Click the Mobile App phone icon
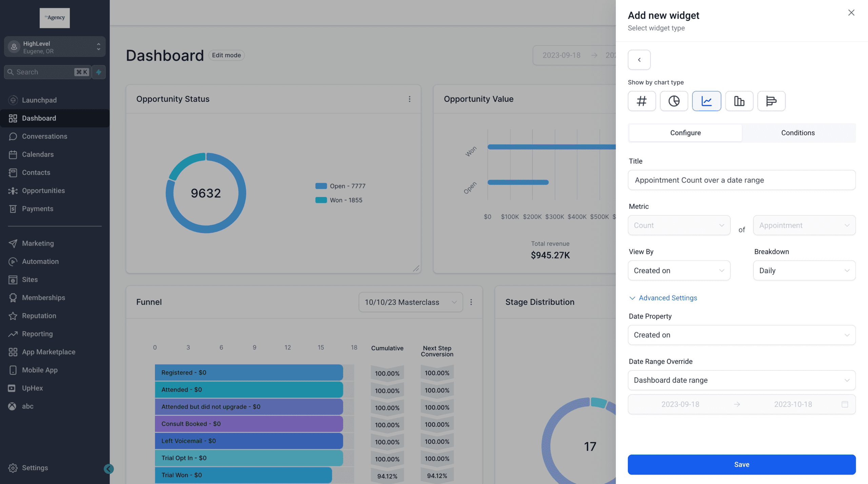Screen dimensions: 868x484 point(13,370)
